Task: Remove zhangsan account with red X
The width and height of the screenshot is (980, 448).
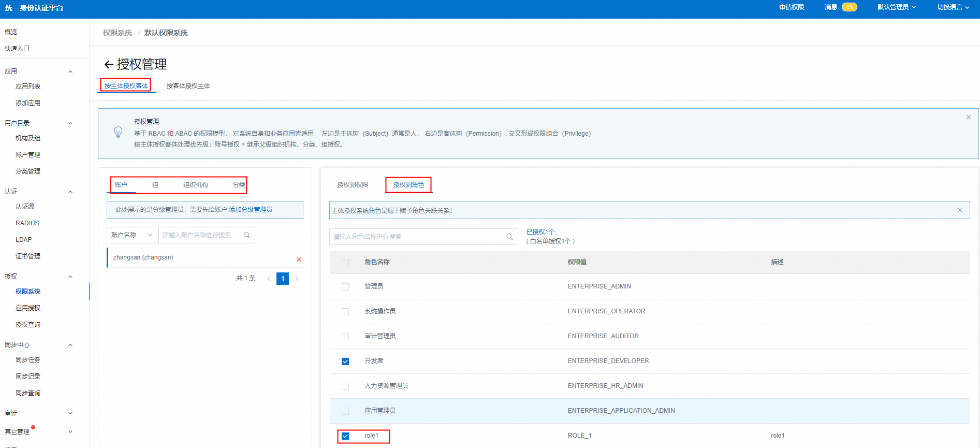Action: point(299,259)
